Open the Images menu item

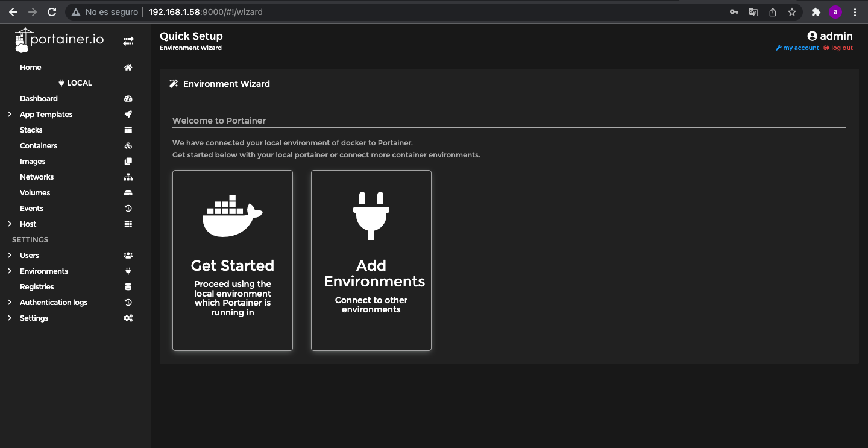33,162
